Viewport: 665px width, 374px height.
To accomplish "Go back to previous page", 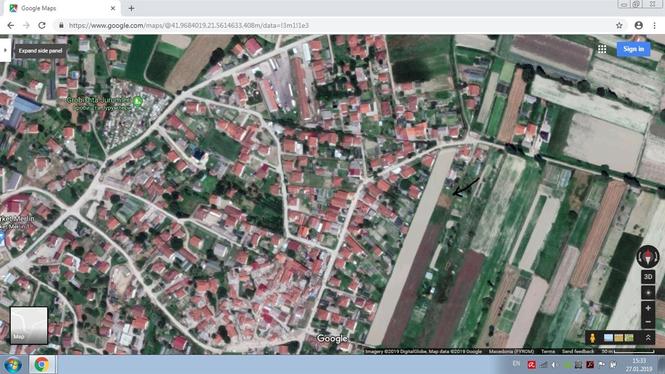I will (x=11, y=25).
